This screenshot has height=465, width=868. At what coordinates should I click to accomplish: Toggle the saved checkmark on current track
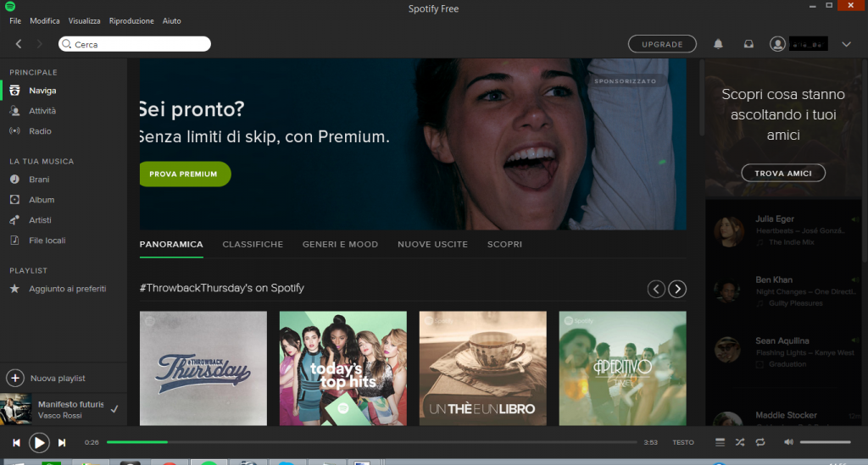(x=114, y=410)
